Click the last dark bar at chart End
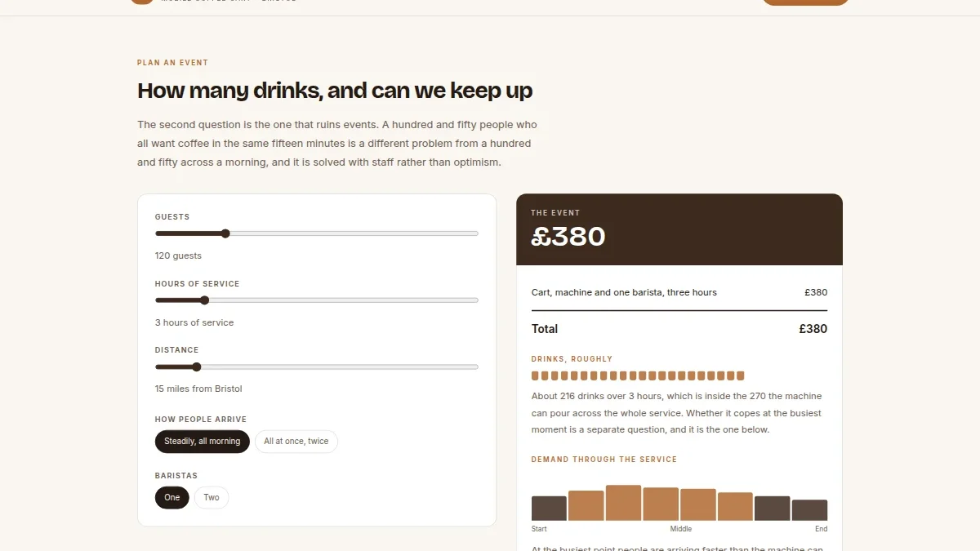This screenshot has width=980, height=551. 809,510
